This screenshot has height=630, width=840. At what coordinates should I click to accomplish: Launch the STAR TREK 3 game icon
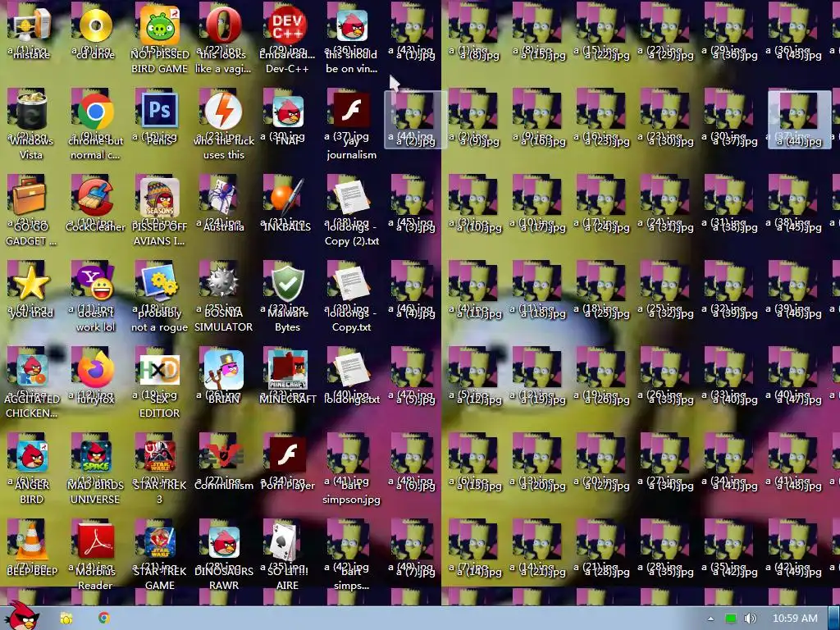pos(160,455)
